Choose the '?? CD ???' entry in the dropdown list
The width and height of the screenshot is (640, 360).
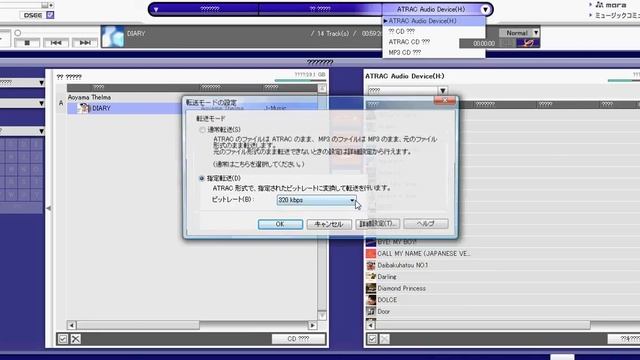(434, 31)
